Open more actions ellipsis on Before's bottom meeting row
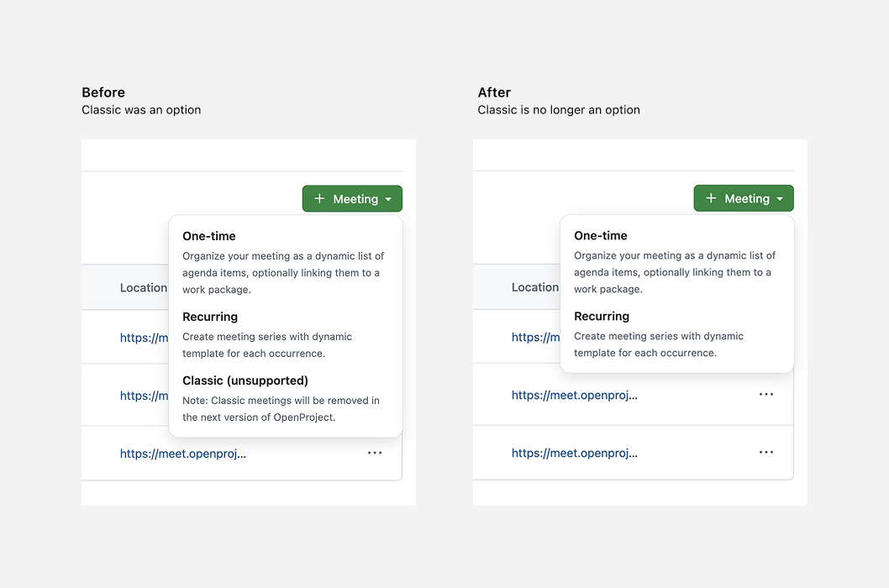This screenshot has height=588, width=889. (x=375, y=453)
